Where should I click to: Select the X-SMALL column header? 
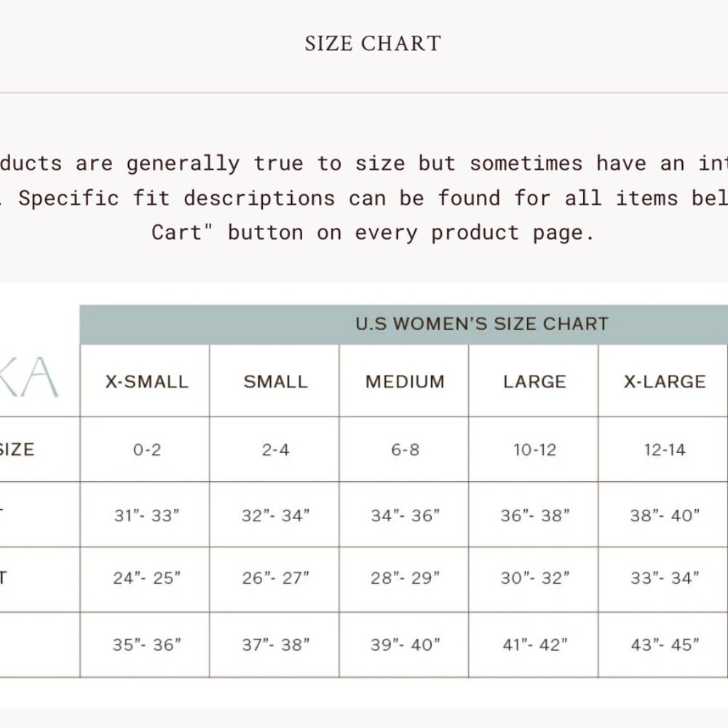pos(147,381)
